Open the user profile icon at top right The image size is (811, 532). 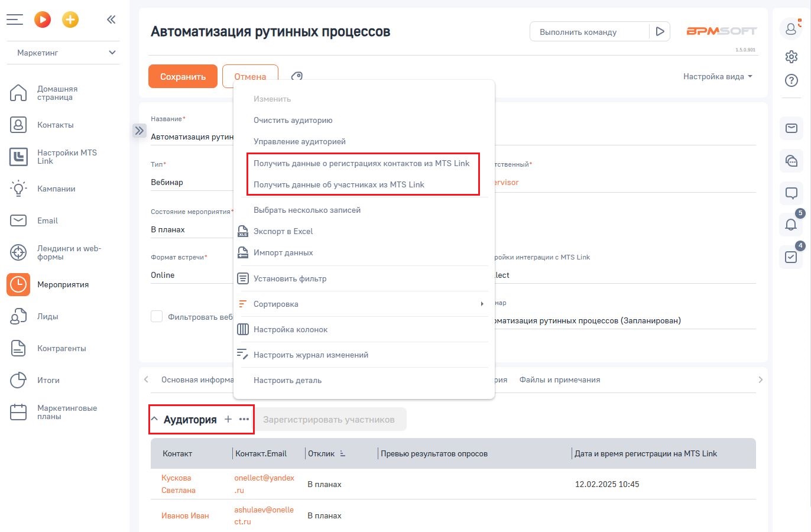[791, 28]
